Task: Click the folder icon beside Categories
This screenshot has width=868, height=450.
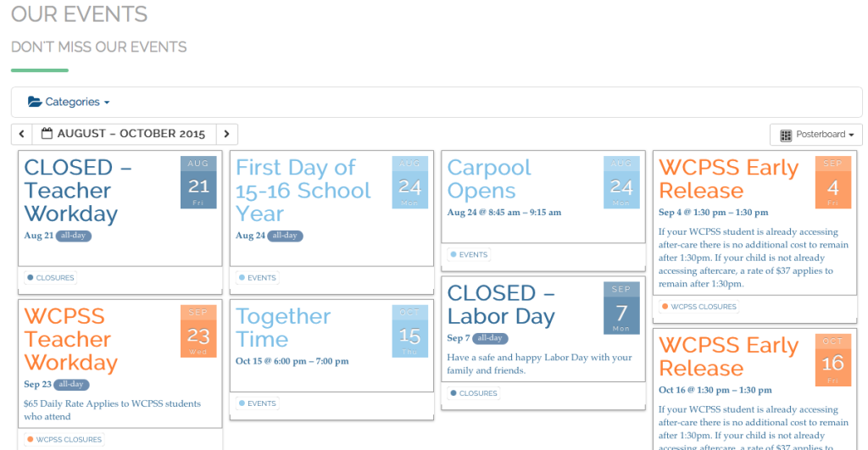Action: (34, 102)
